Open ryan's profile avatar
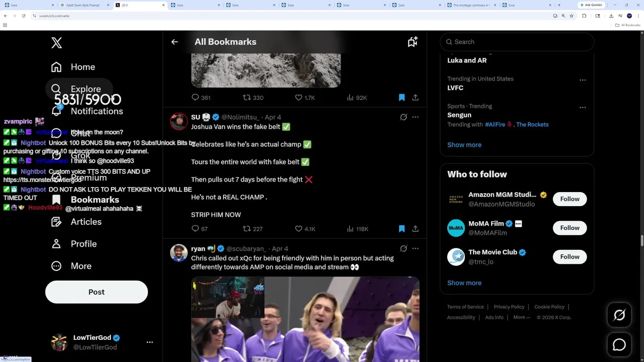644x362 pixels. click(179, 253)
